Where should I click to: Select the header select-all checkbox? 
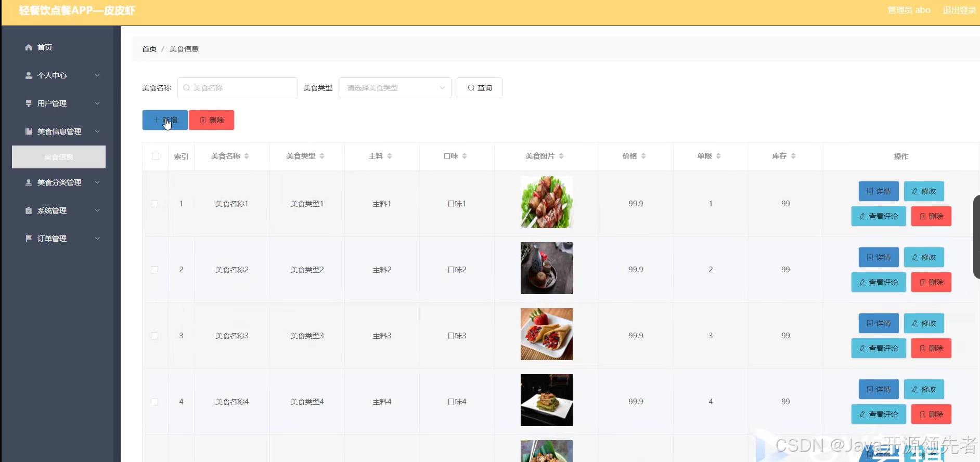pyautogui.click(x=156, y=156)
